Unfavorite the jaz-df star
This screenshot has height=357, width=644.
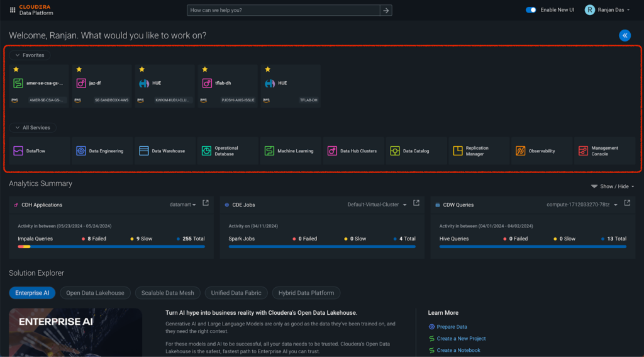[x=79, y=69]
